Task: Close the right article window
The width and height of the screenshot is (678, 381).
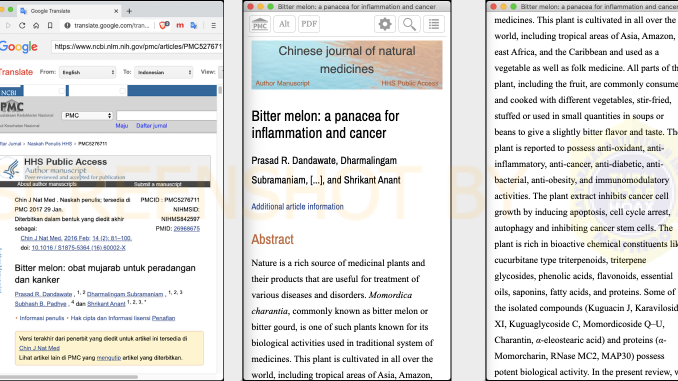Action: (493, 6)
